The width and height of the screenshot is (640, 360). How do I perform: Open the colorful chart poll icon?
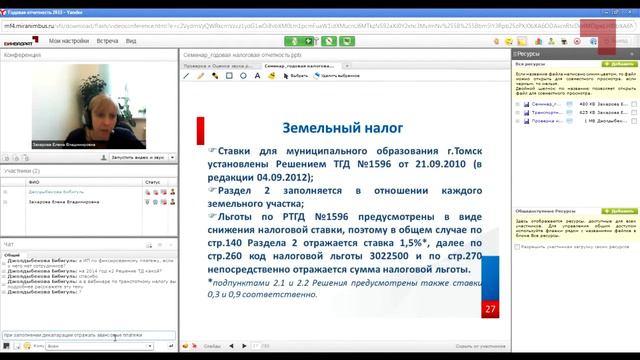[538, 41]
